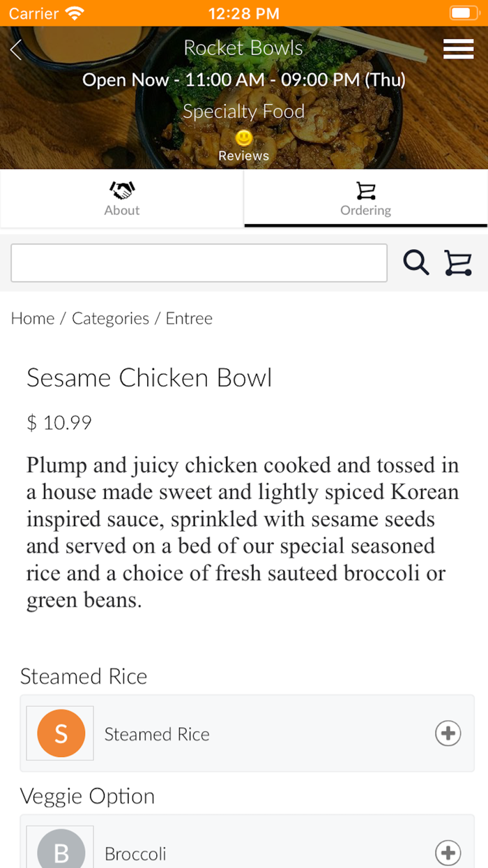Expand the Veggie Option section

88,796
